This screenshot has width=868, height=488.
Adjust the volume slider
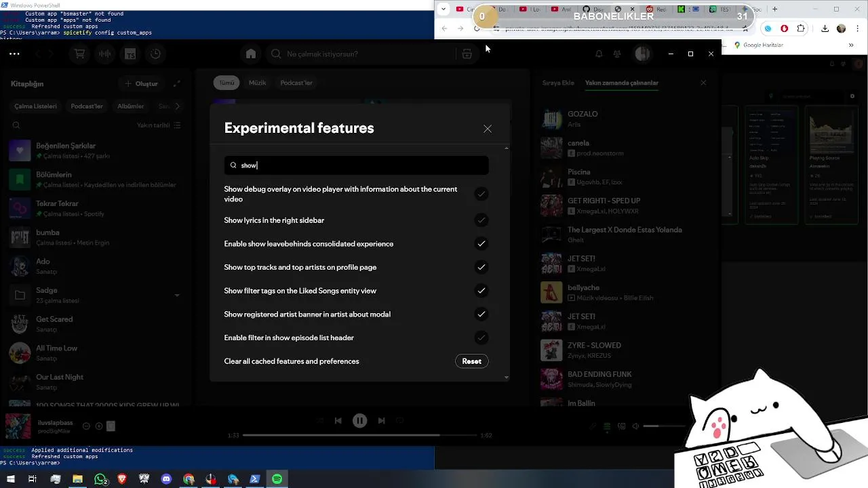pos(663,426)
